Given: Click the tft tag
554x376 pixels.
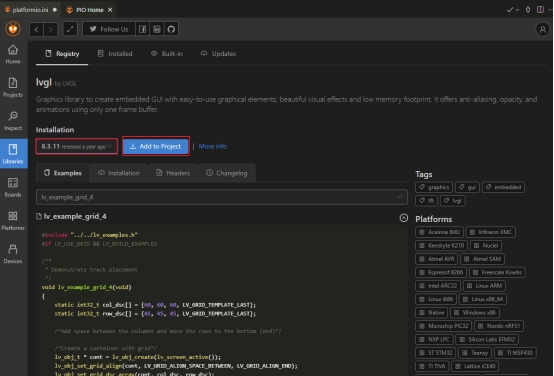Looking at the screenshot, I should click(x=426, y=200).
